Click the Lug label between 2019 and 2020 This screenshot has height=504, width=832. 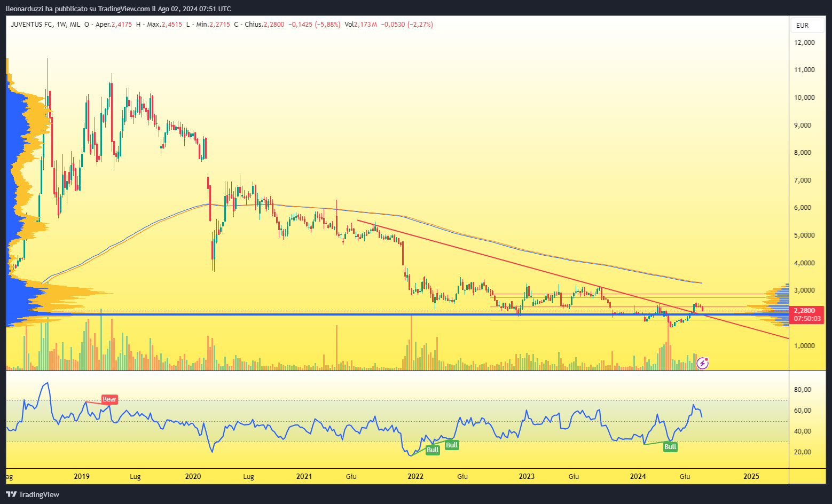click(135, 476)
